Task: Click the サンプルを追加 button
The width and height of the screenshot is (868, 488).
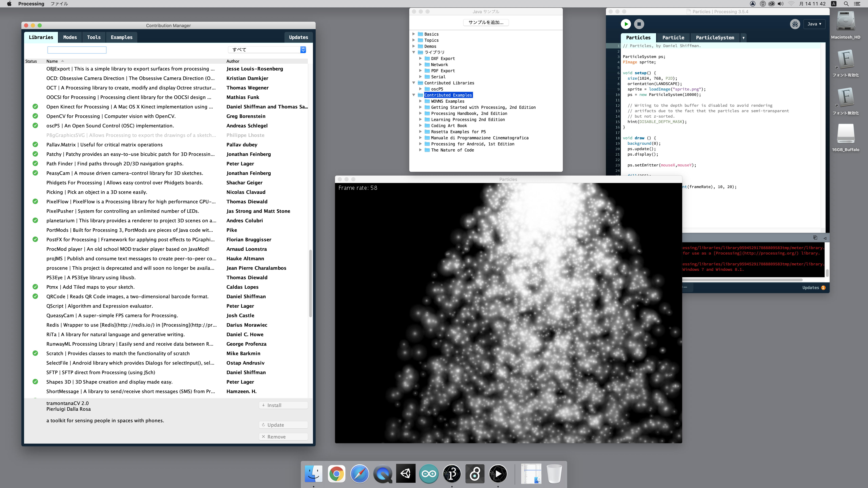Action: (x=486, y=22)
